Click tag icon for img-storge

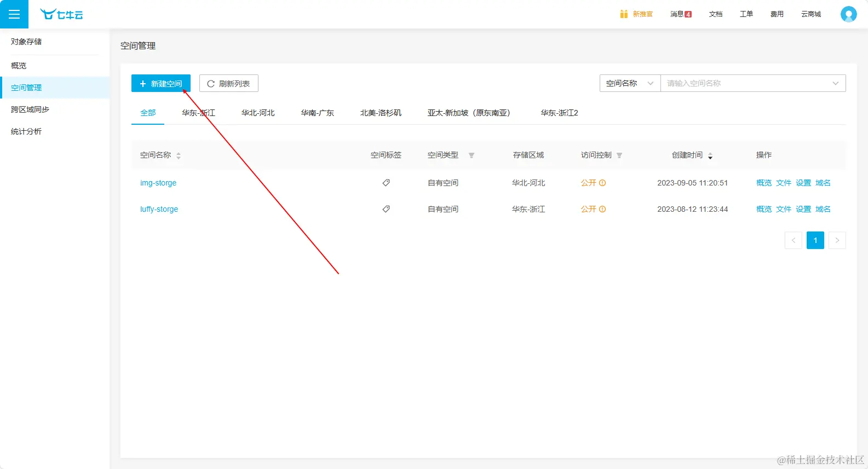click(x=386, y=183)
